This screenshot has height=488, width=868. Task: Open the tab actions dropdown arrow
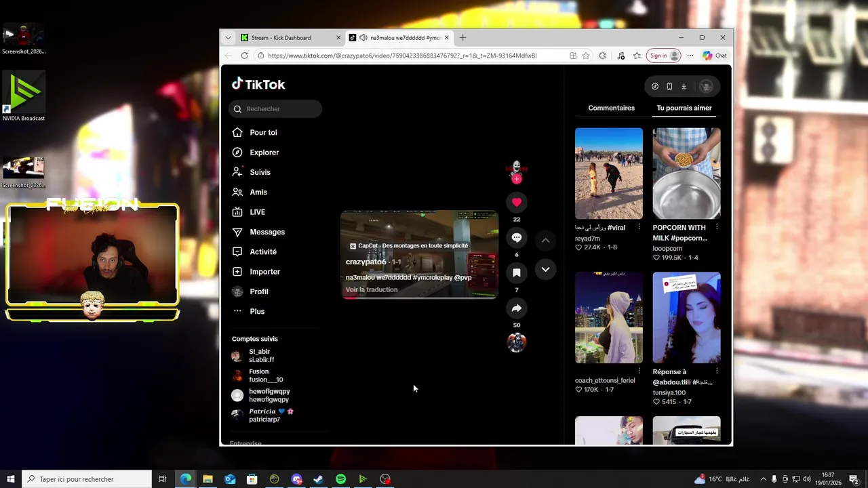pos(229,38)
